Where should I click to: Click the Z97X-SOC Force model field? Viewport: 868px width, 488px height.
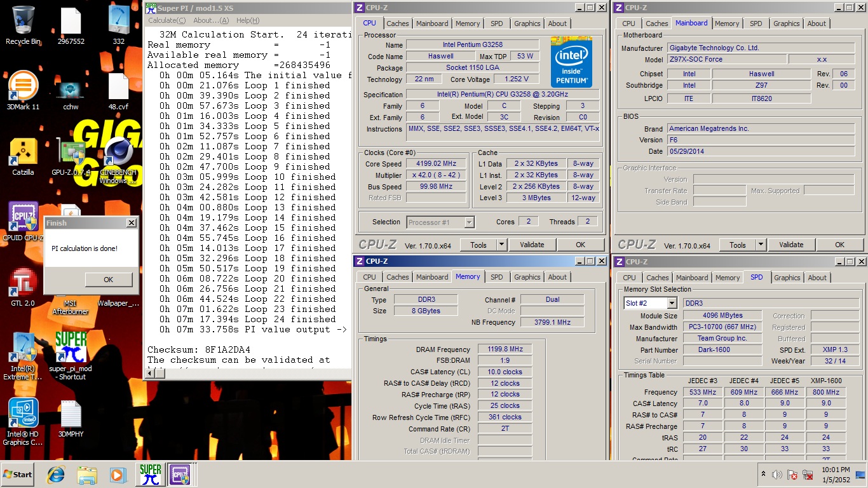tap(726, 59)
